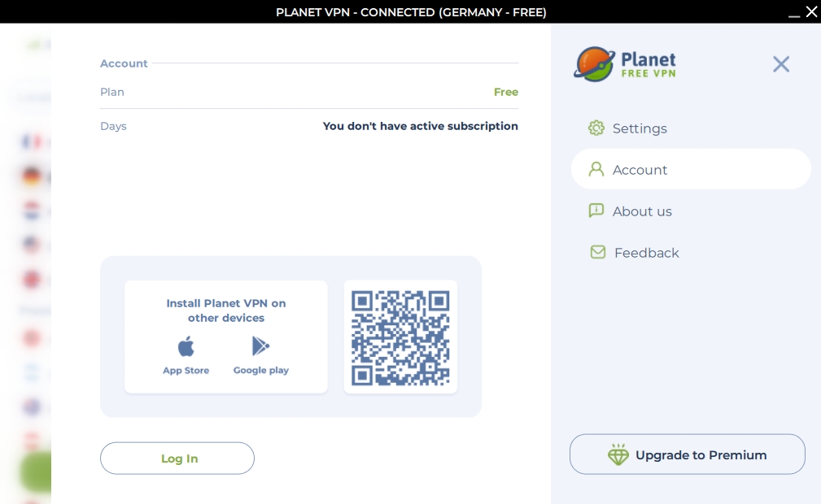Select the United States flag in the server list
Screen dimensions: 821x504
[x=31, y=244]
